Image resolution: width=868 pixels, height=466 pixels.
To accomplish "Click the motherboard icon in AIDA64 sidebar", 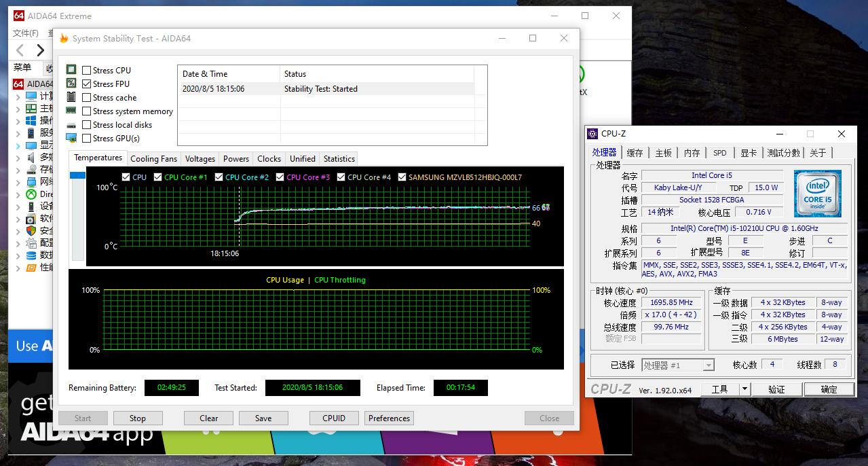I will (x=30, y=108).
